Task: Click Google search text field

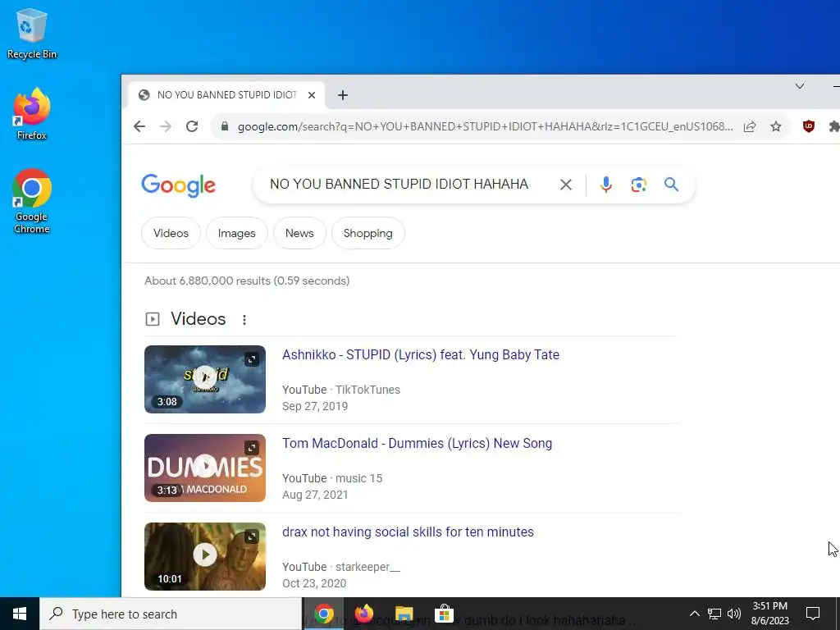Action: pos(399,185)
